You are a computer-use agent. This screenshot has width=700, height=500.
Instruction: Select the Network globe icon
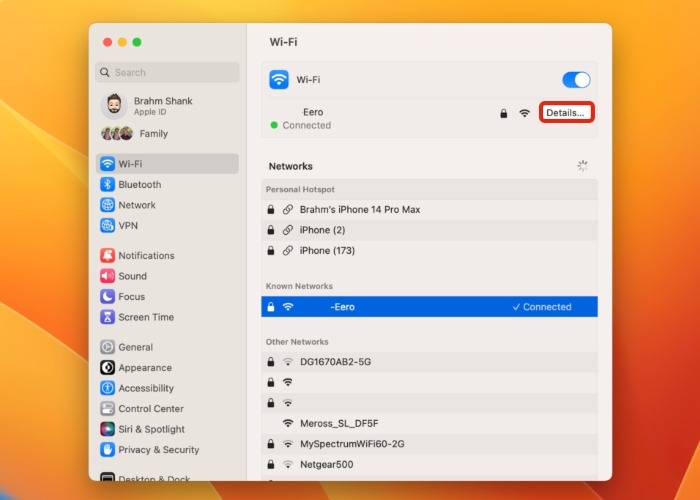(108, 205)
